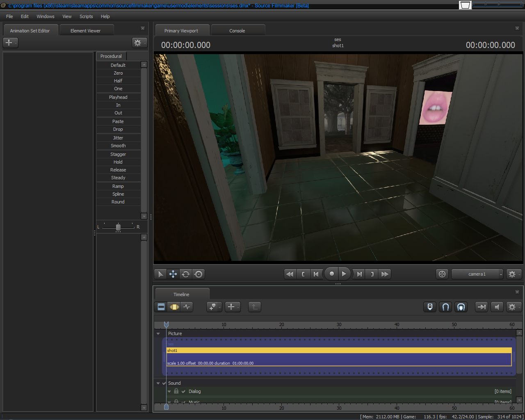Image resolution: width=525 pixels, height=420 pixels.
Task: Select the arrow selection tool in viewport
Action: [x=160, y=274]
